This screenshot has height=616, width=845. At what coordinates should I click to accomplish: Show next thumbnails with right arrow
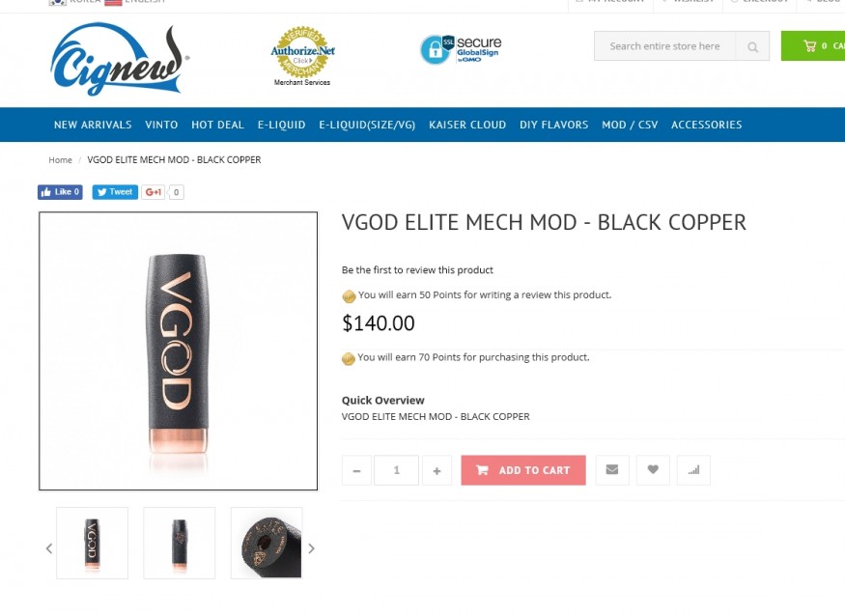tap(312, 548)
